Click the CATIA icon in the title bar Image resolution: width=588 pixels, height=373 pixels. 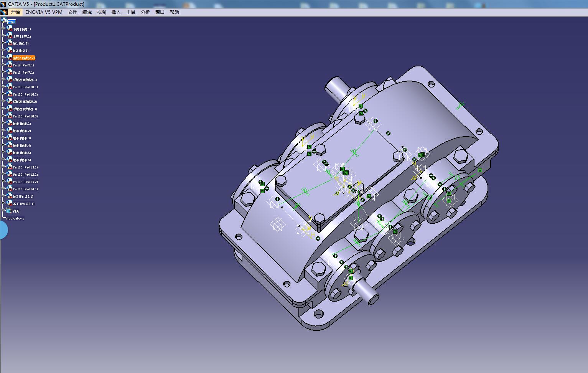tap(4, 3)
